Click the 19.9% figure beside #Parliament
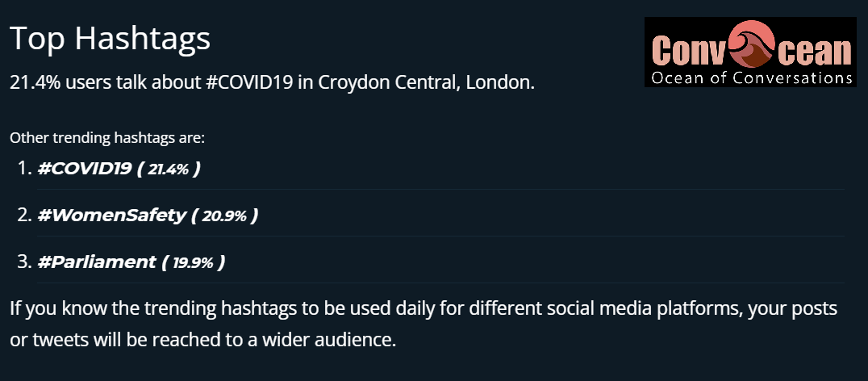This screenshot has height=381, width=868. click(x=193, y=263)
